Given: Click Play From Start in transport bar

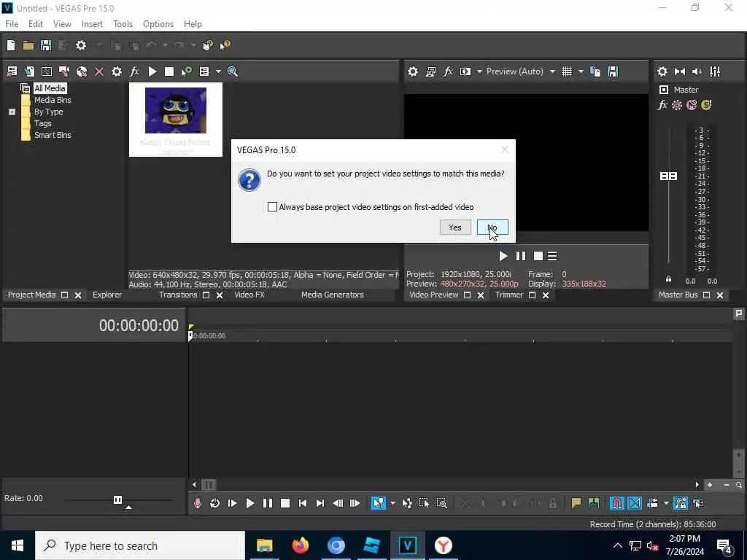Looking at the screenshot, I should 233,503.
